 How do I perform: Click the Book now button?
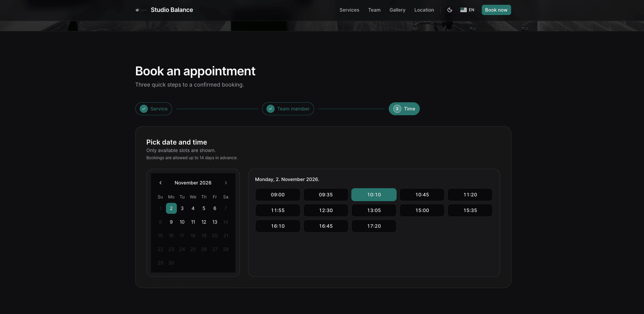tap(496, 10)
